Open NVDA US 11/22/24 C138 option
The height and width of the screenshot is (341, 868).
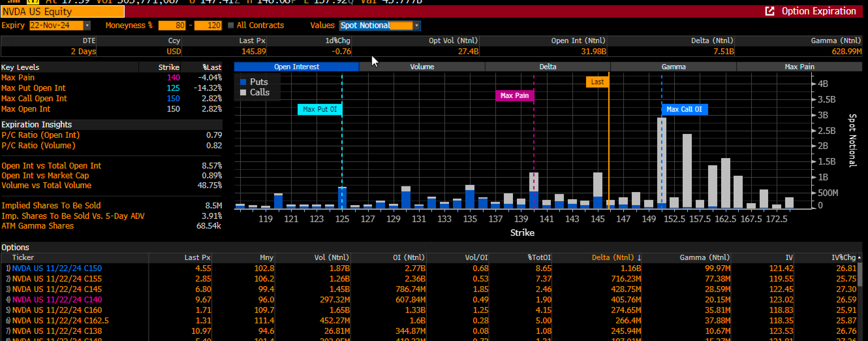tap(57, 331)
